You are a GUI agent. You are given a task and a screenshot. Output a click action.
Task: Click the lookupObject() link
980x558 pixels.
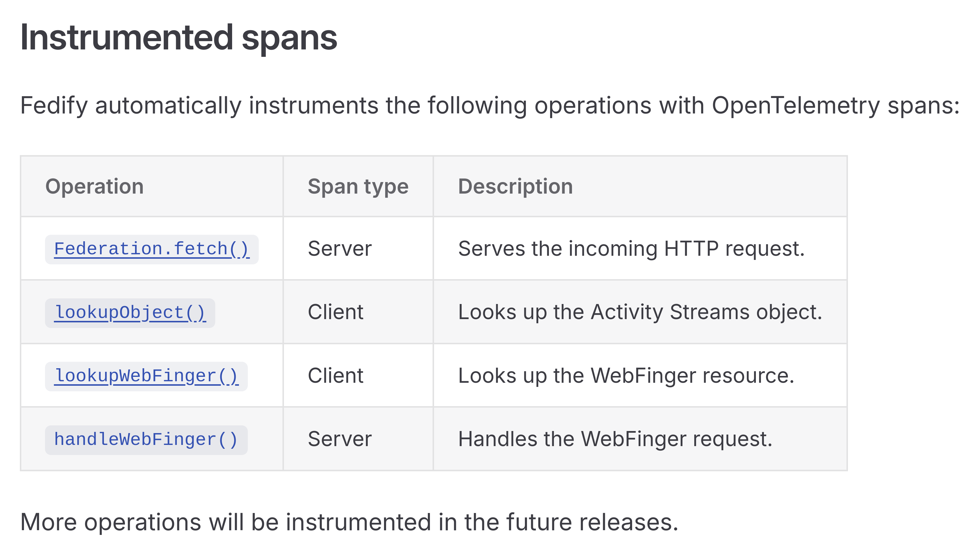coord(130,313)
